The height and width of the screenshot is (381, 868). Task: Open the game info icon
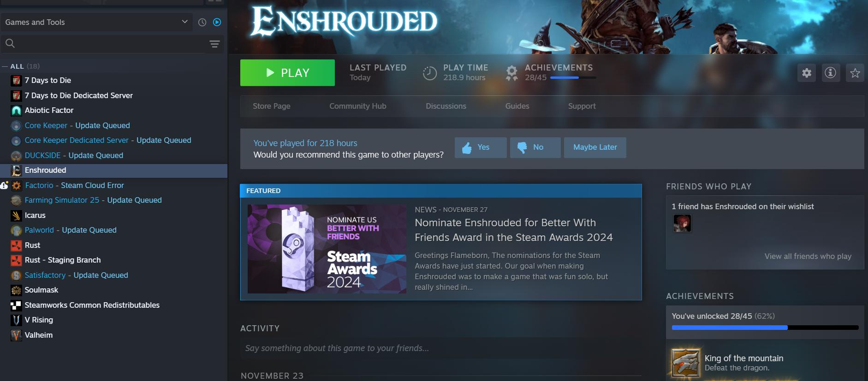coord(831,73)
